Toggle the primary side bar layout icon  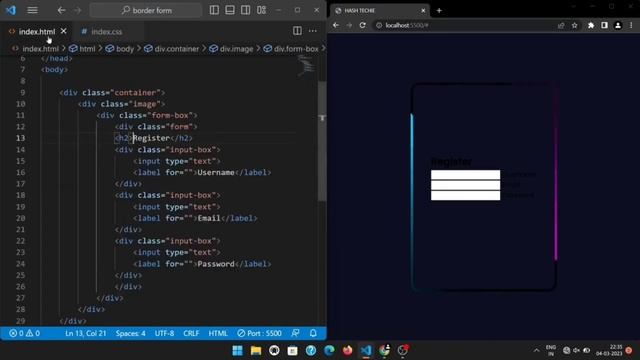click(x=214, y=10)
